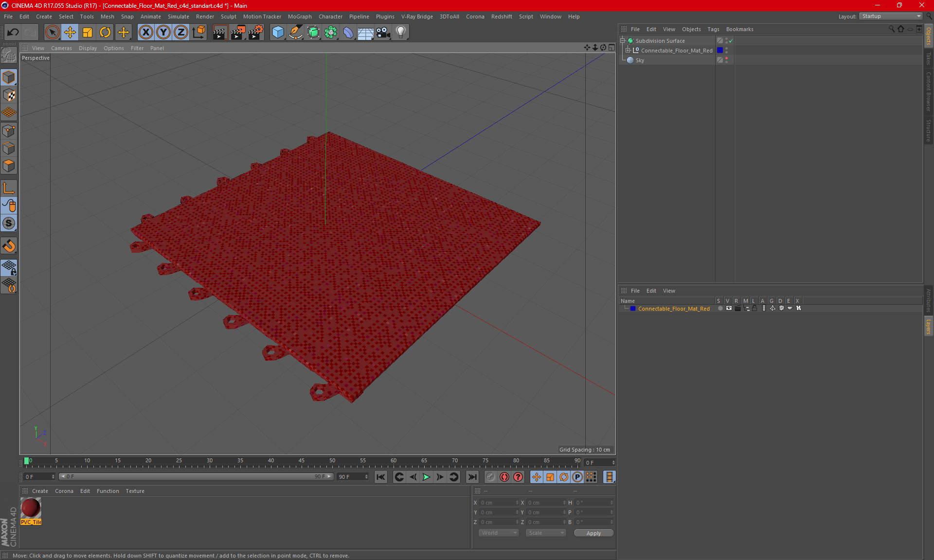Select the PVC_Tile material thumbnail
The width and height of the screenshot is (934, 560).
[x=31, y=508]
